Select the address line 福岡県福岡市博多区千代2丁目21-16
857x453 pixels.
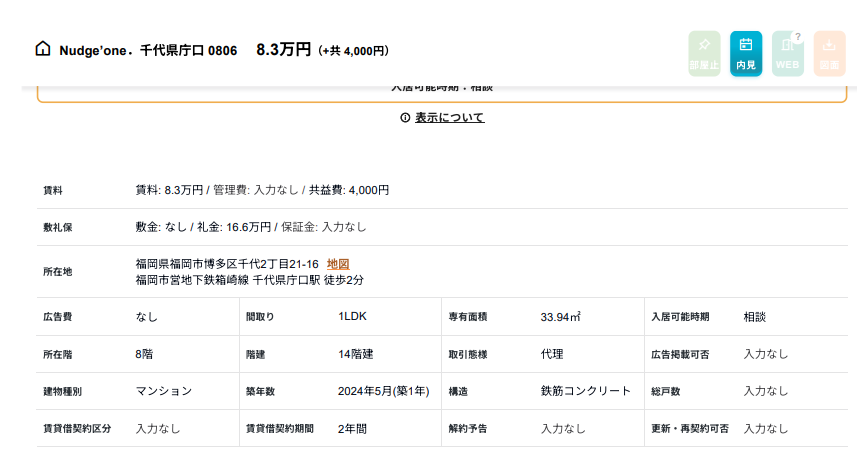pos(226,264)
